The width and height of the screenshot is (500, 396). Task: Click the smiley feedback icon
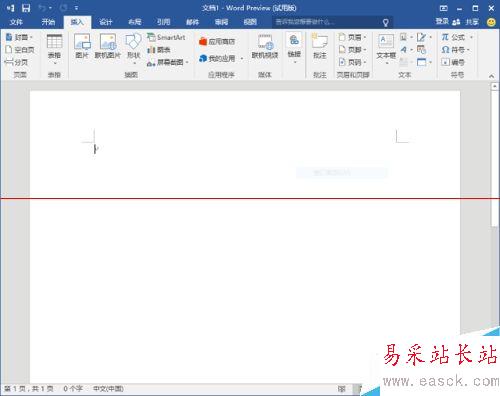coord(491,22)
